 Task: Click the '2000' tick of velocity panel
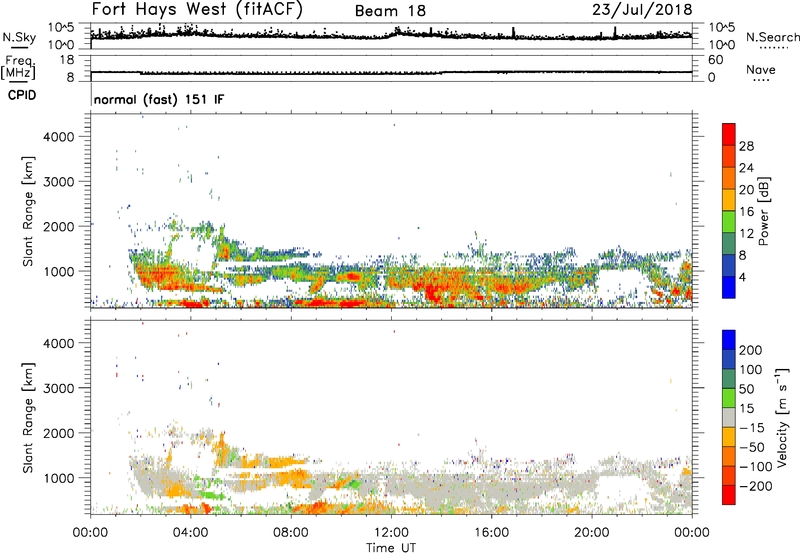58,433
